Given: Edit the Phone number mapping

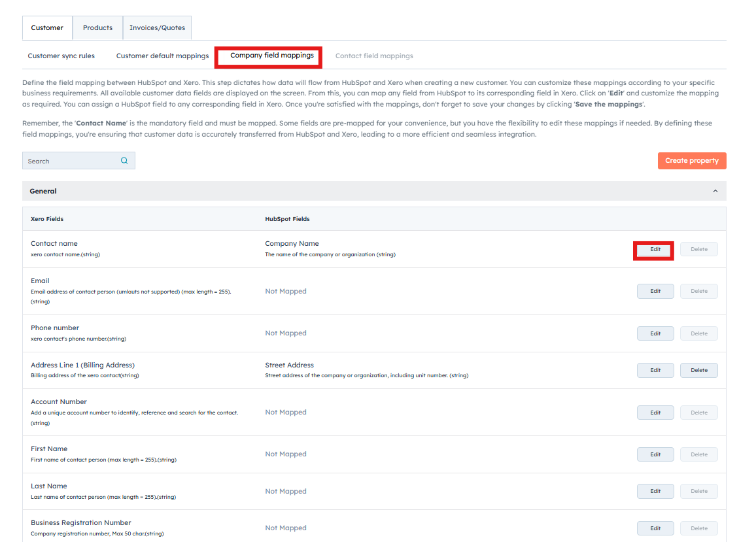Looking at the screenshot, I should point(655,333).
